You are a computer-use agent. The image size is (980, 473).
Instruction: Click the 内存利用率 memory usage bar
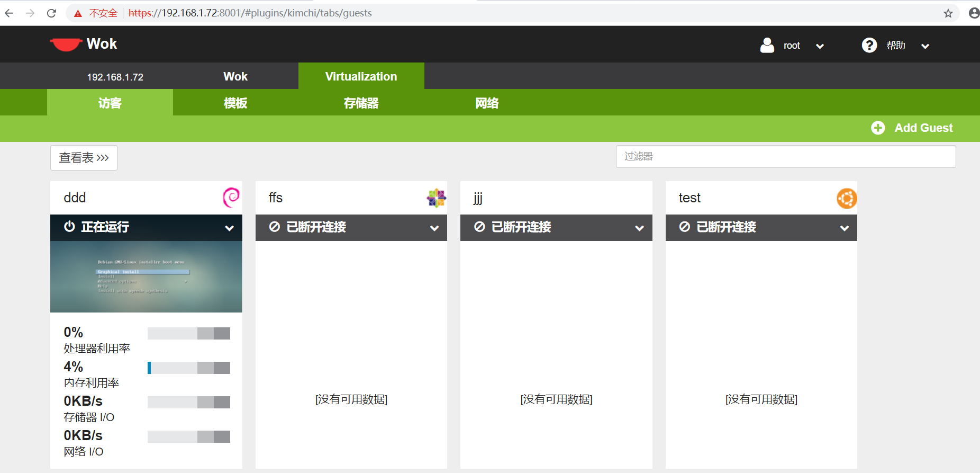click(189, 368)
